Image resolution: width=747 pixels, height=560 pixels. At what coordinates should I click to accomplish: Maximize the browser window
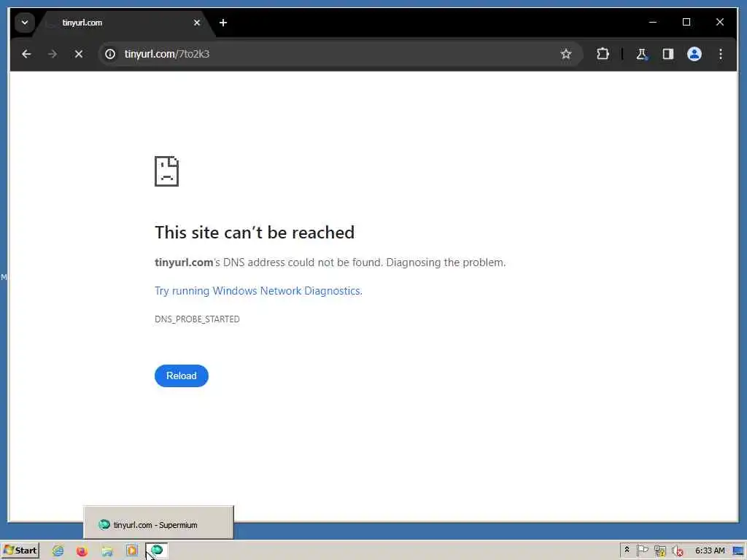click(686, 22)
